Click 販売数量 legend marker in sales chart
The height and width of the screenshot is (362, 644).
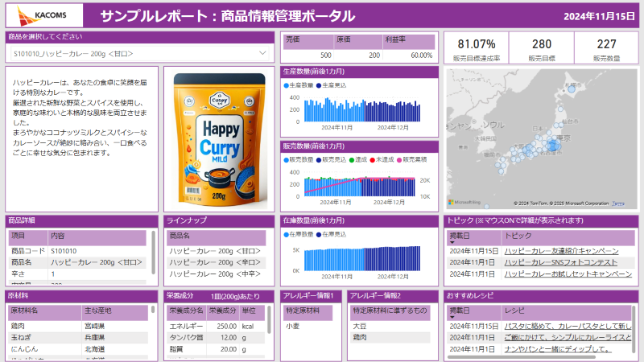pos(287,160)
